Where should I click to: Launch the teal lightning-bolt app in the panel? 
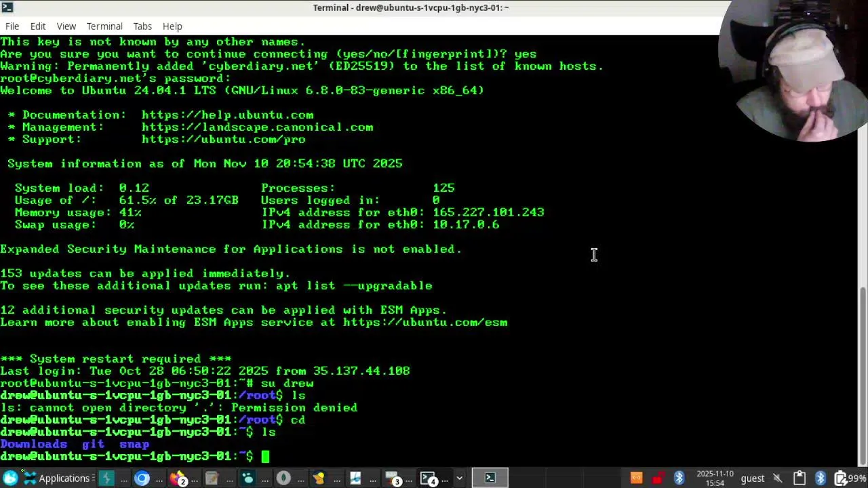[106, 478]
